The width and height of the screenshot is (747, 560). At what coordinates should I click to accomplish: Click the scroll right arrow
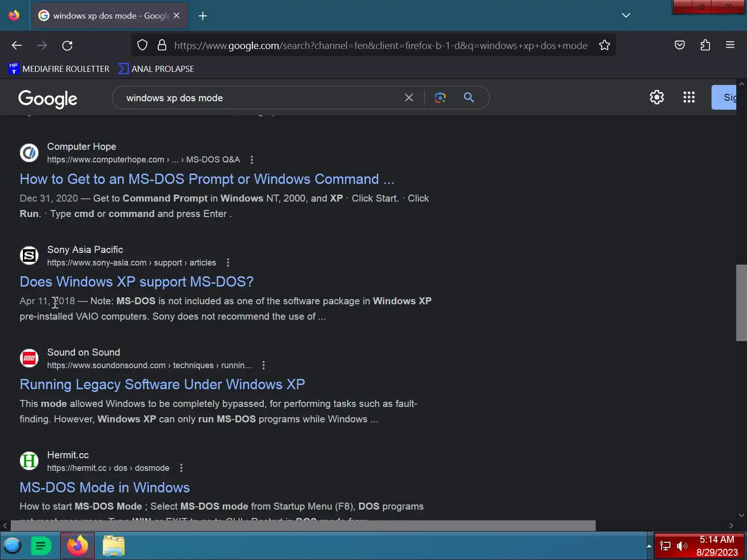[731, 526]
